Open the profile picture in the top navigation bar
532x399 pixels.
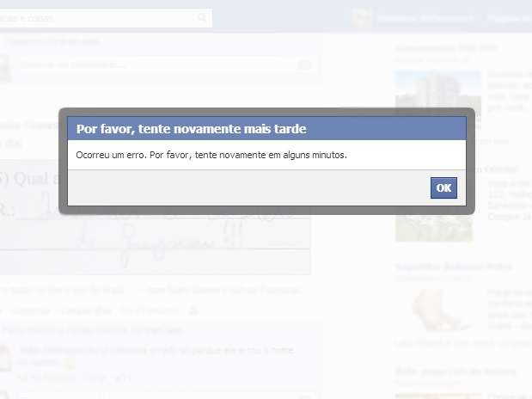[361, 17]
